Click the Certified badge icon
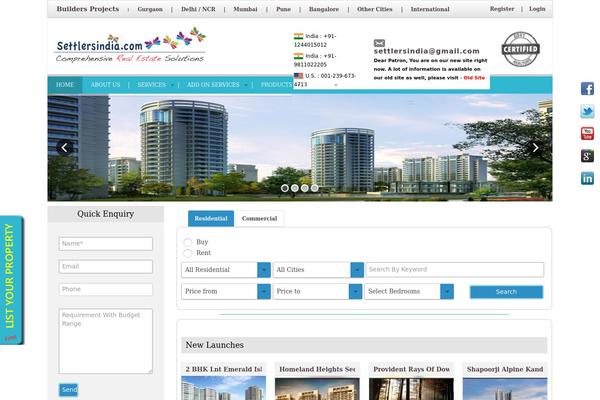600x400 pixels. [x=520, y=49]
